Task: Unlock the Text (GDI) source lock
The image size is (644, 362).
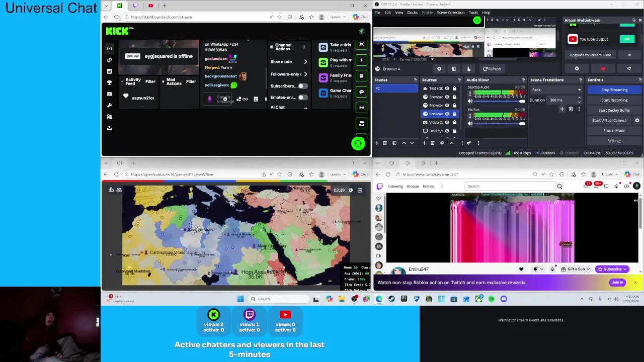Action: (454, 88)
